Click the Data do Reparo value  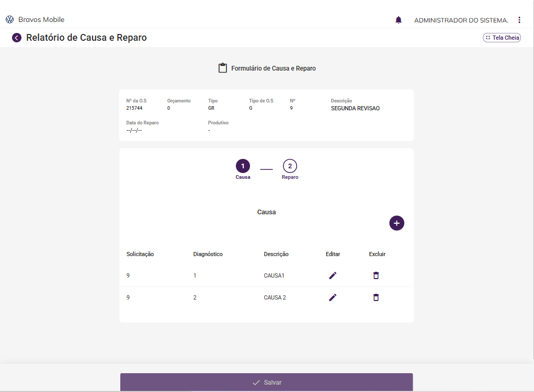coord(134,130)
